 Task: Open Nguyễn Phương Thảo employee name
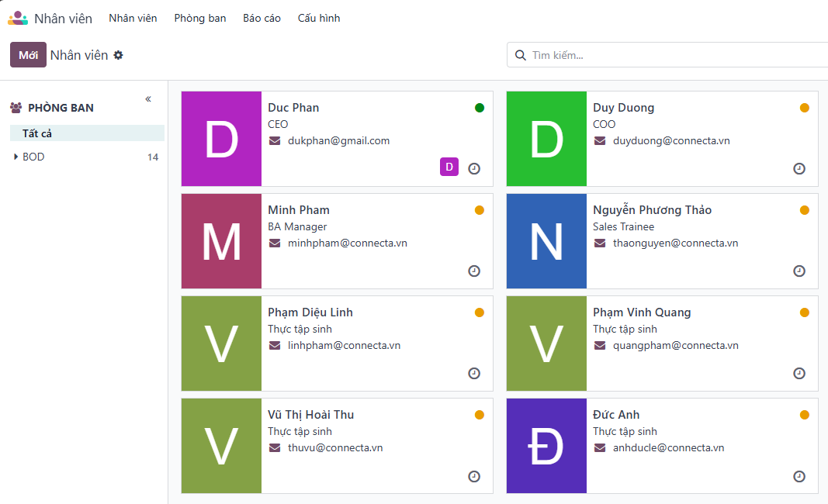(652, 210)
